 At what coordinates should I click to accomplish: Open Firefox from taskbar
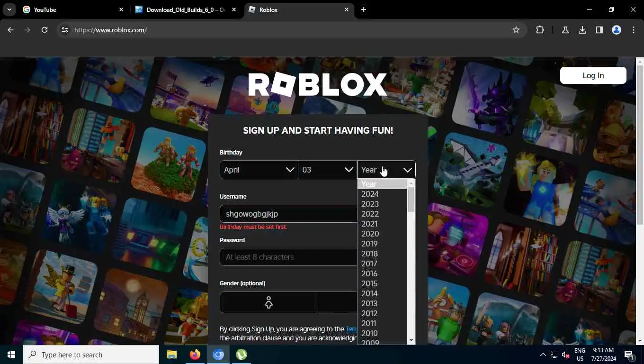(x=195, y=355)
